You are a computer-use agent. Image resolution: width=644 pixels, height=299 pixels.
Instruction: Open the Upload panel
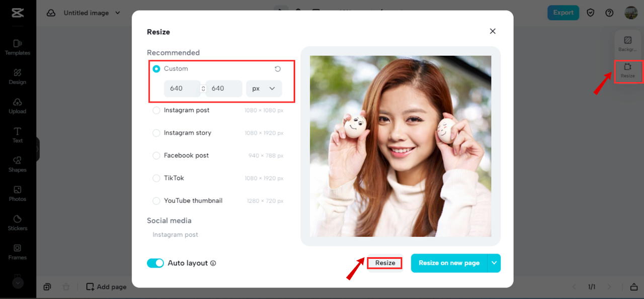pos(18,106)
